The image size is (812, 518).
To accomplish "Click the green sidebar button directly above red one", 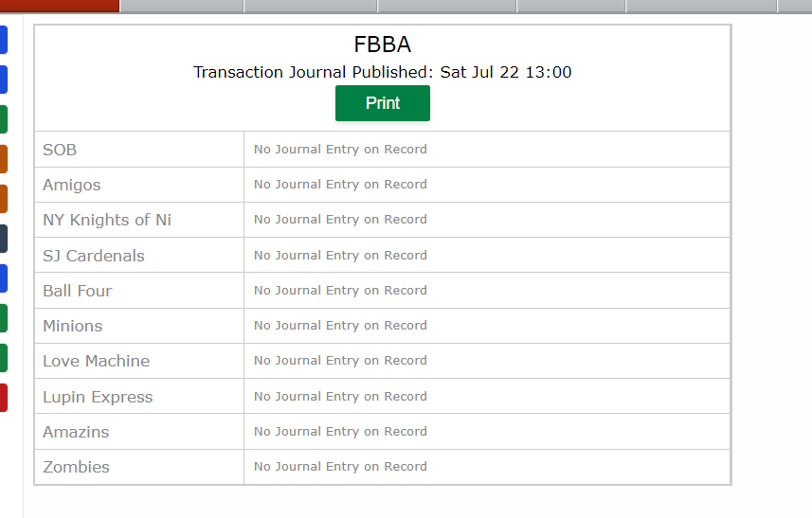I will [x=4, y=358].
